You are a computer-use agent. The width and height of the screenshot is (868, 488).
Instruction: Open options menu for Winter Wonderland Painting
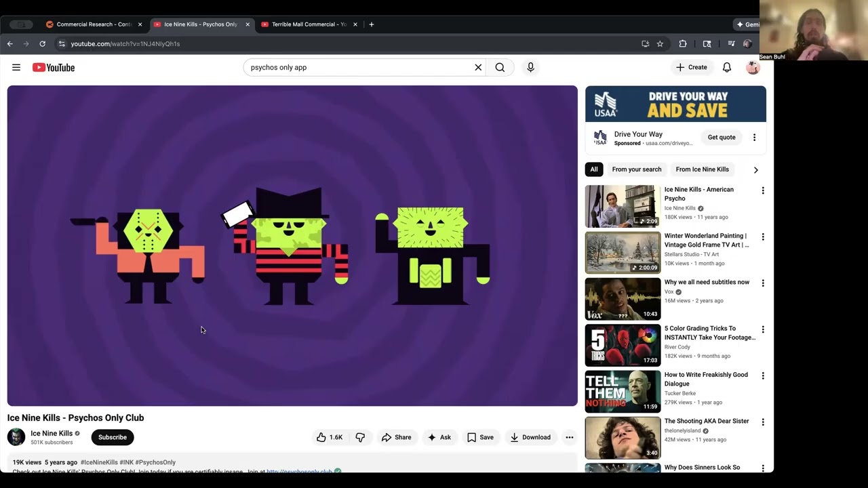tap(763, 237)
